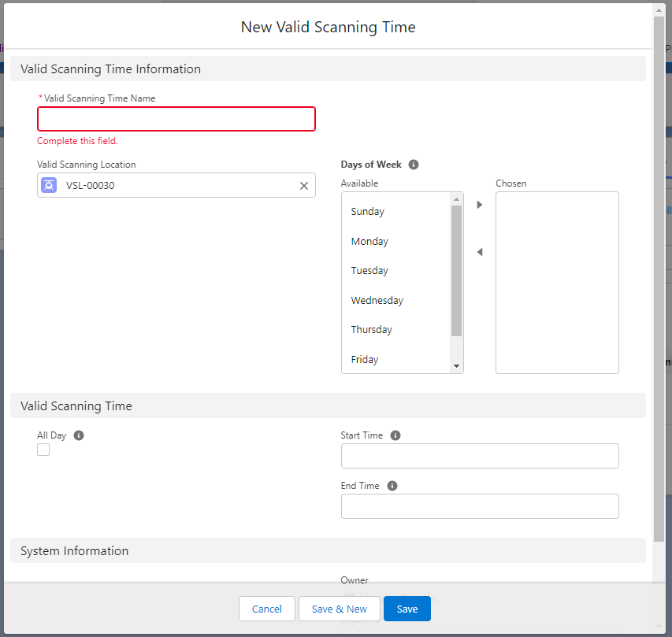Select Friday in the Available list
The height and width of the screenshot is (637, 672).
pyautogui.click(x=364, y=359)
